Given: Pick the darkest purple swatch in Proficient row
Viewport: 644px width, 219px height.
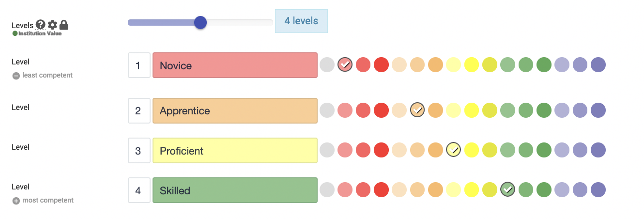Looking at the screenshot, I should click(x=598, y=150).
